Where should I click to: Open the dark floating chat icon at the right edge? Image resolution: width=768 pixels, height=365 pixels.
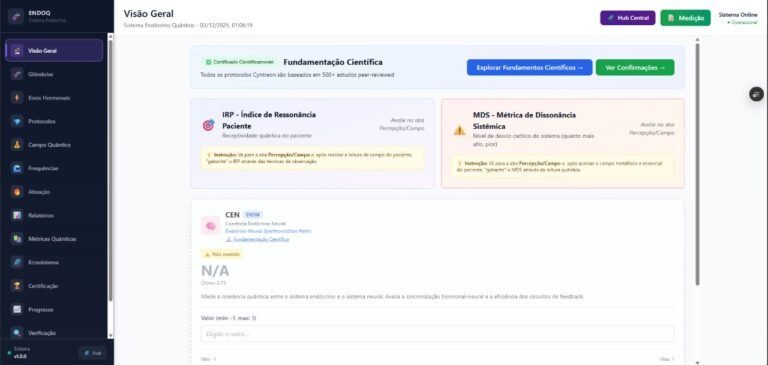[757, 94]
